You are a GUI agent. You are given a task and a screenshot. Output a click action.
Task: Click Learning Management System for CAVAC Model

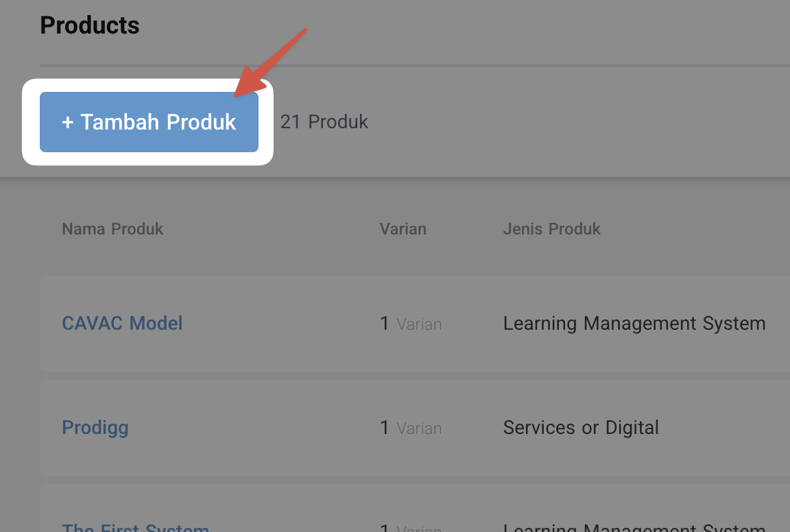coord(634,323)
